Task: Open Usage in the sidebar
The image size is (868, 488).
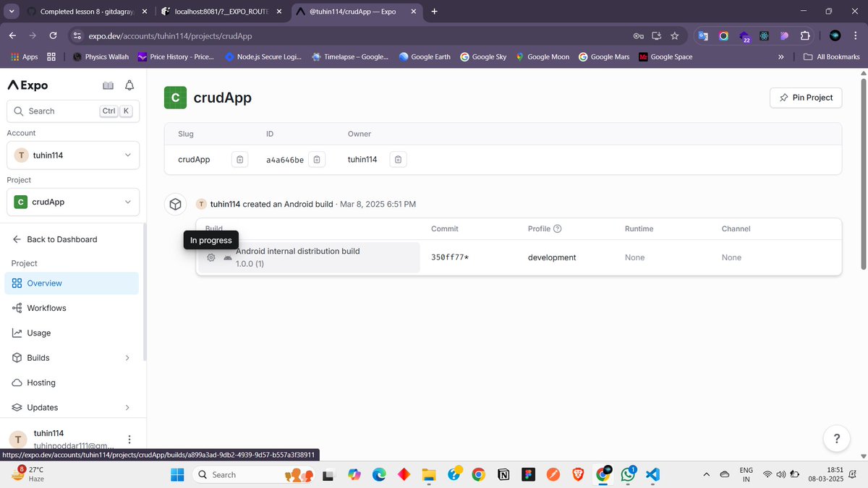Action: pyautogui.click(x=72, y=333)
